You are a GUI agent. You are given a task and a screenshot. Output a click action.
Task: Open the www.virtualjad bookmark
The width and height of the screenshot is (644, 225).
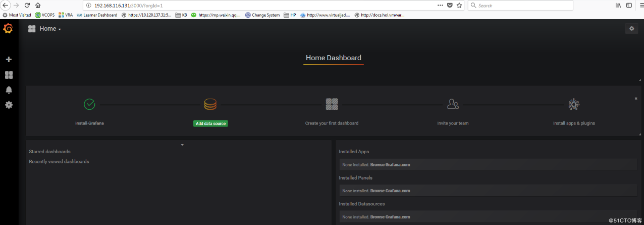pyautogui.click(x=325, y=15)
